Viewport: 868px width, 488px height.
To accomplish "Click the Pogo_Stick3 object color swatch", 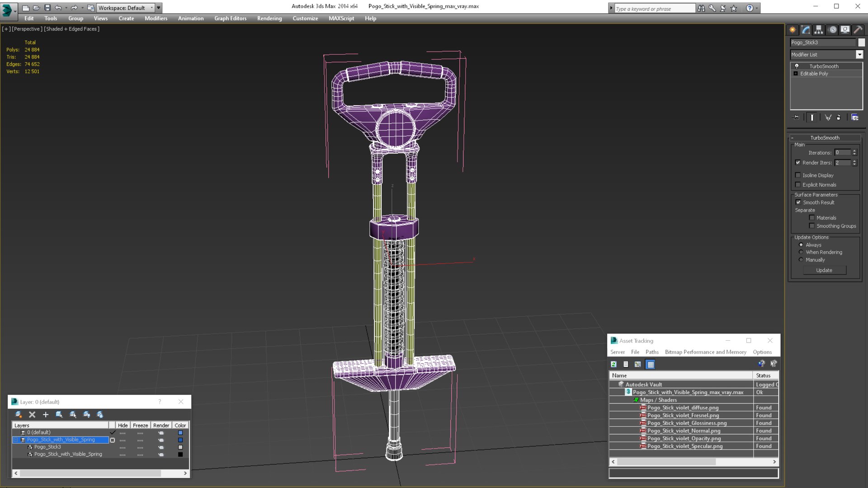I will point(180,447).
